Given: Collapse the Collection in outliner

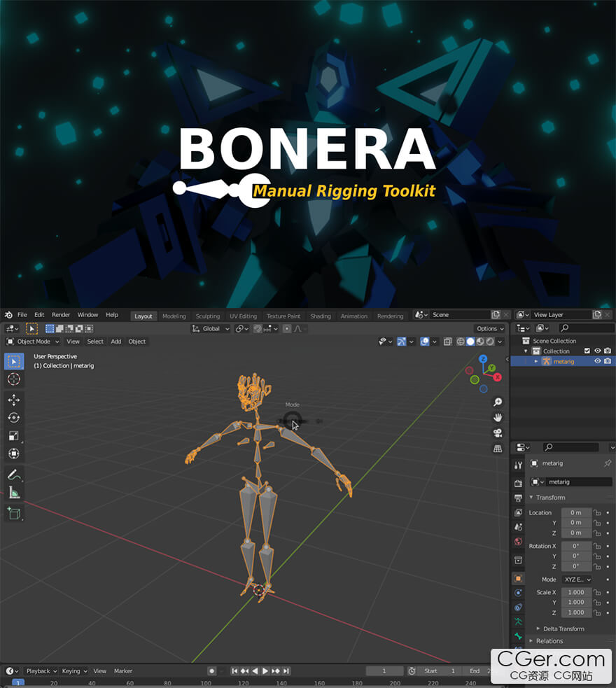Looking at the screenshot, I should 526,351.
